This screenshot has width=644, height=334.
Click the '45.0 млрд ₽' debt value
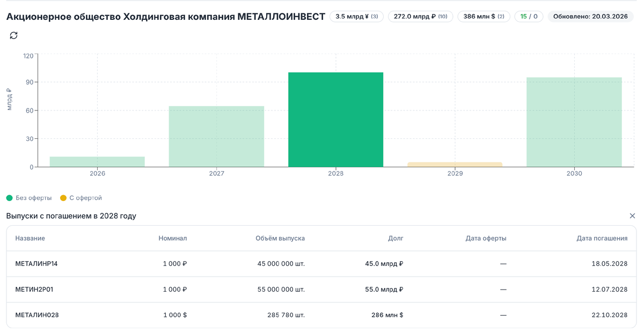(x=384, y=264)
